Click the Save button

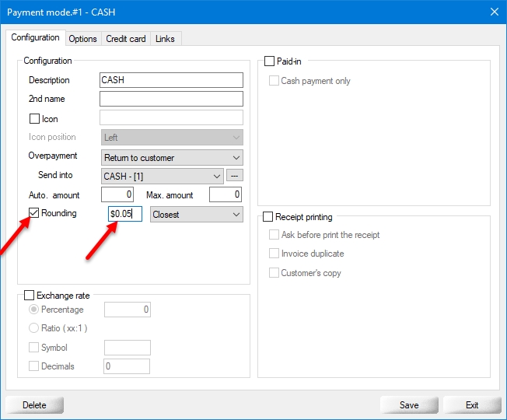coord(409,404)
